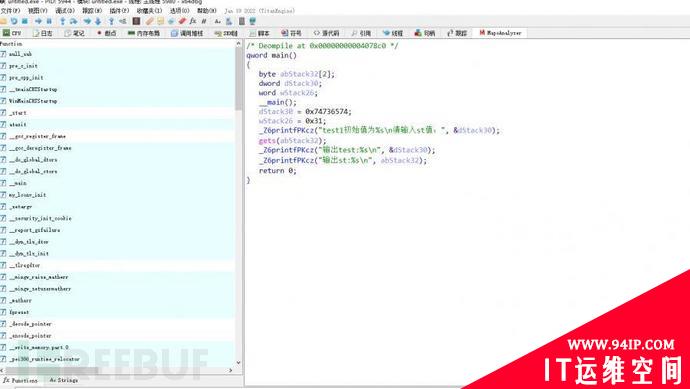Open the 插件 plugins menu
Screen dimensions: 690x389
coord(119,10)
